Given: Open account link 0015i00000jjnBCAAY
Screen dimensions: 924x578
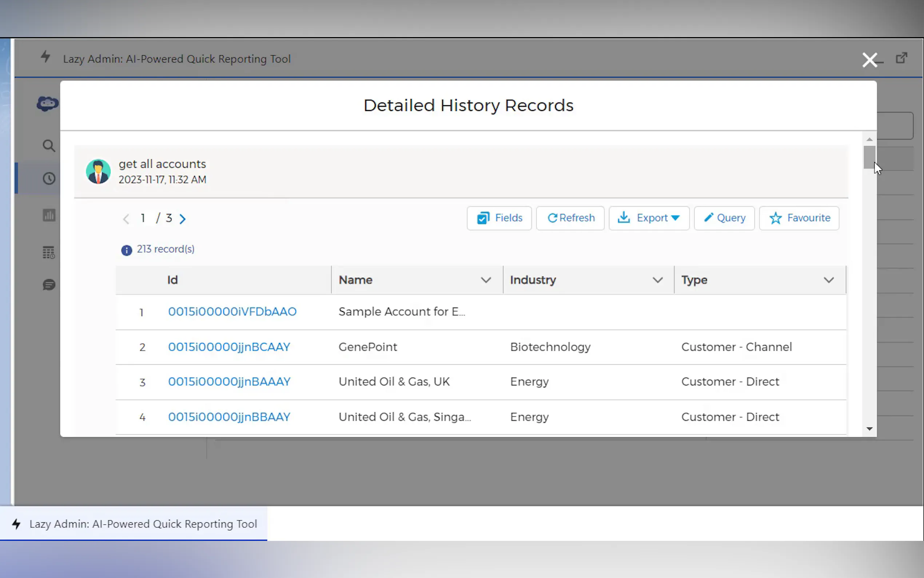Looking at the screenshot, I should pyautogui.click(x=229, y=347).
